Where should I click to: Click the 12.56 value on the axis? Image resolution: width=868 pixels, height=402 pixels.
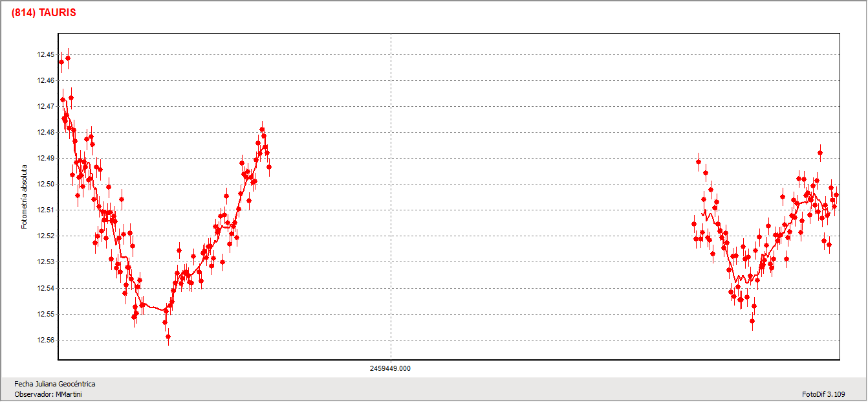46,340
